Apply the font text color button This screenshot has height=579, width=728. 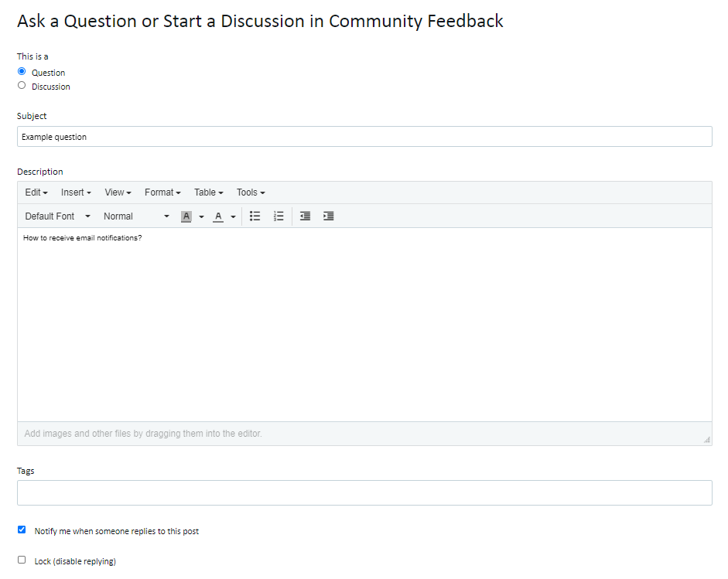pos(218,216)
